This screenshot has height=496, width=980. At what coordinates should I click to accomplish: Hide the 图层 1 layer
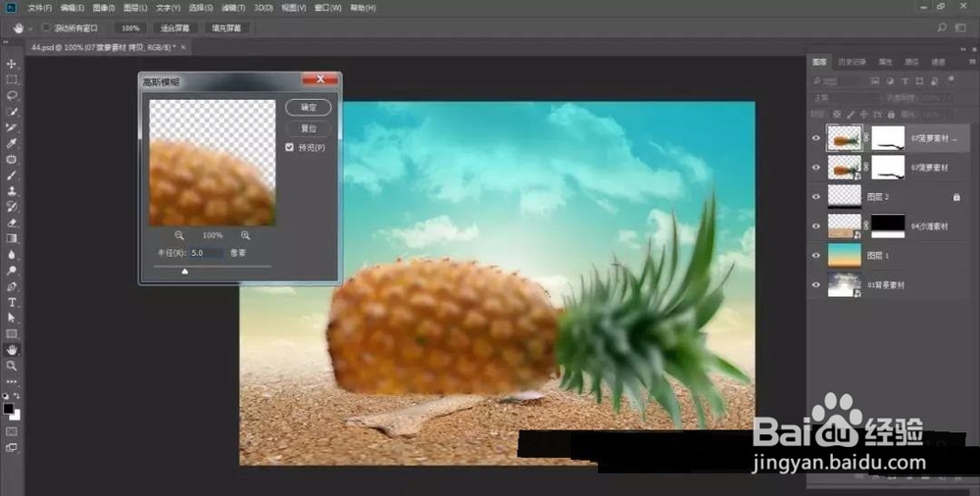tap(815, 255)
